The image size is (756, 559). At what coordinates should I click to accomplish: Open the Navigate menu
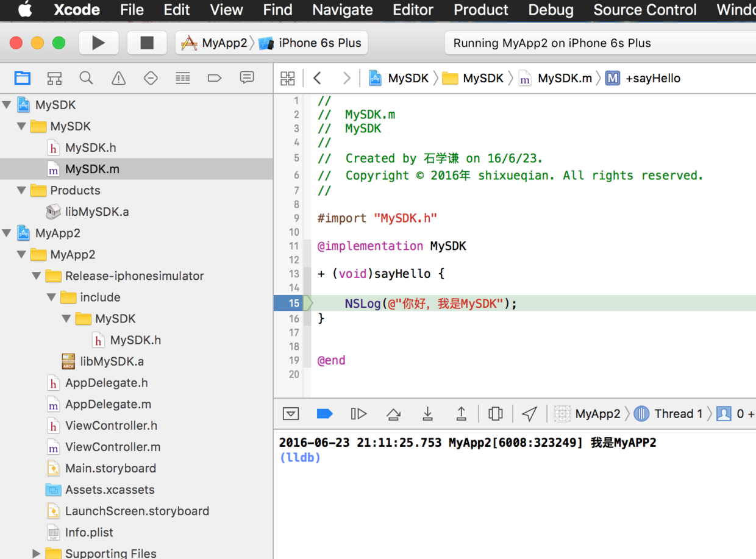click(343, 10)
